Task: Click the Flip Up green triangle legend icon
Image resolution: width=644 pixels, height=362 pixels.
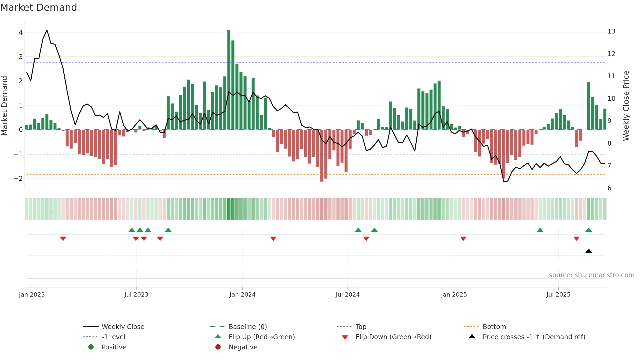Action: point(218,336)
